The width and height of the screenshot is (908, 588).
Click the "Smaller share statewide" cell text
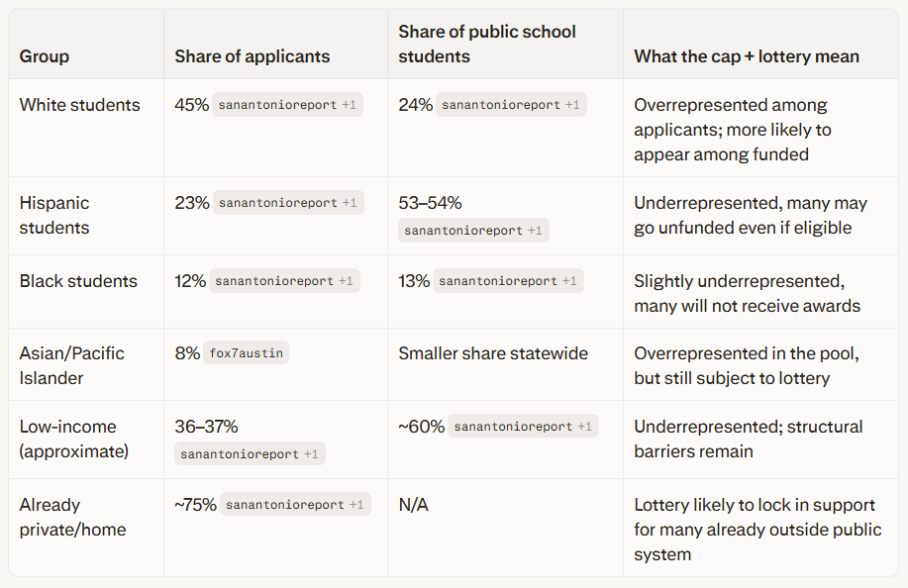click(x=493, y=353)
